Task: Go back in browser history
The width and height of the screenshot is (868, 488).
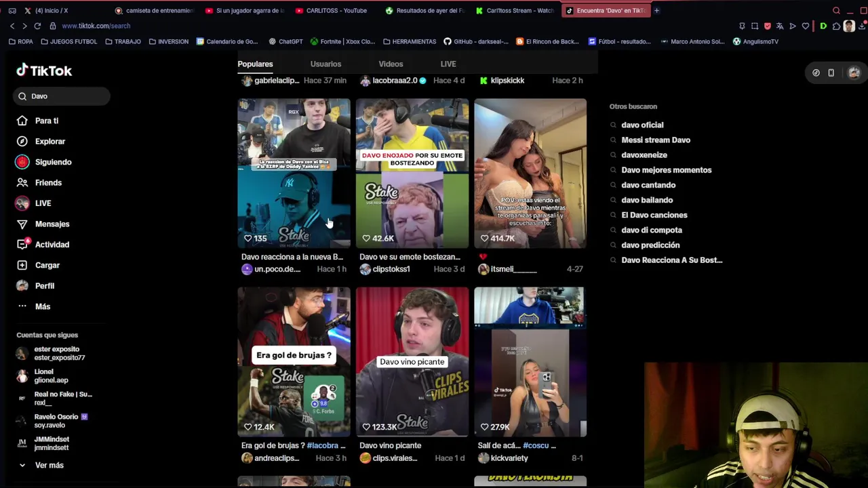Action: coord(12,26)
